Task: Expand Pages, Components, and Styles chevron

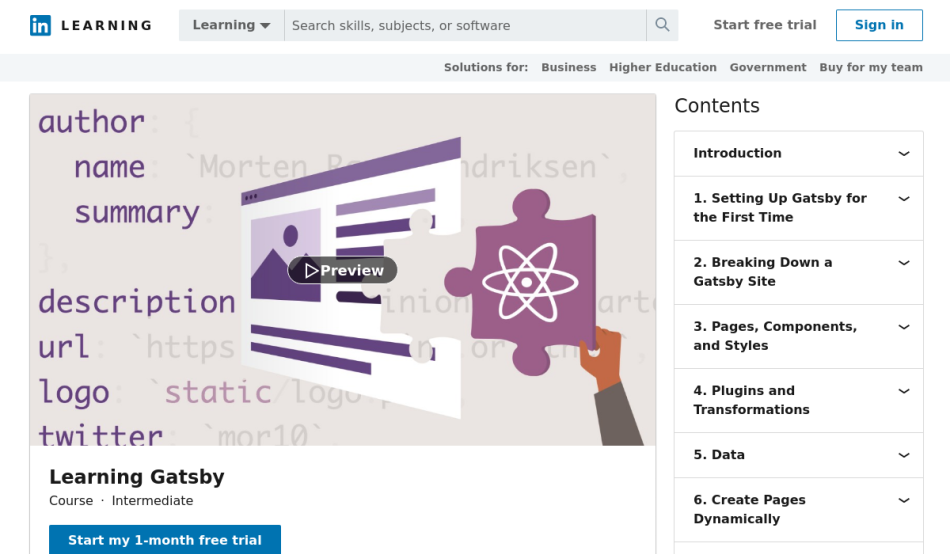Action: [x=904, y=327]
